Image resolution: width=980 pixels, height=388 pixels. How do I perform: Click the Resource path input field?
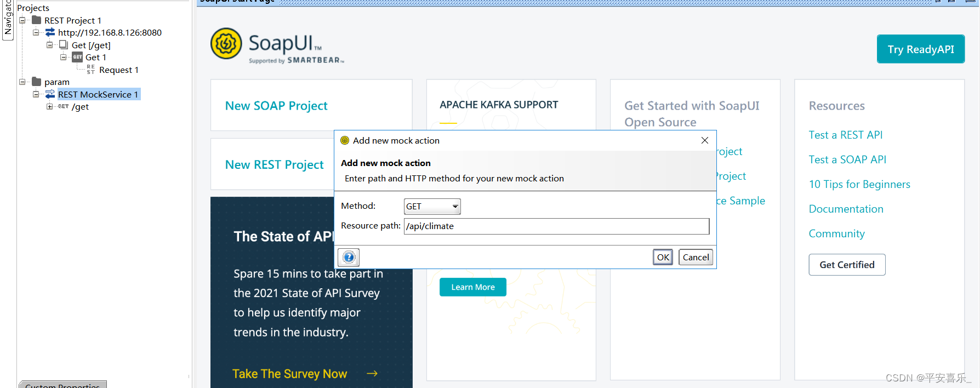556,226
